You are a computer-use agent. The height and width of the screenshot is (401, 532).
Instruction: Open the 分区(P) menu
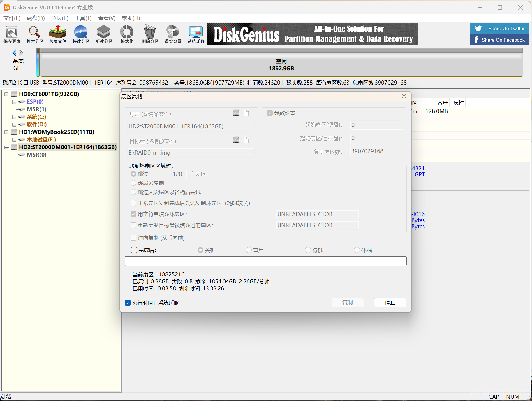coord(60,18)
